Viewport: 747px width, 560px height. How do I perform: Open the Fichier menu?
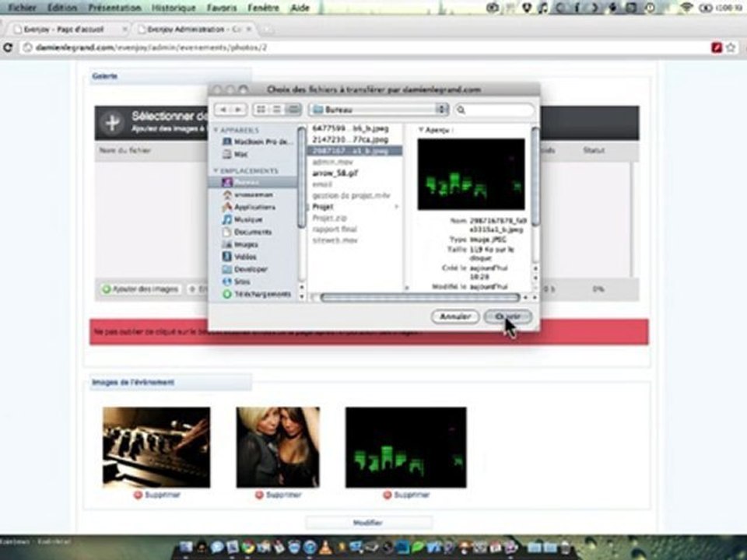(22, 8)
